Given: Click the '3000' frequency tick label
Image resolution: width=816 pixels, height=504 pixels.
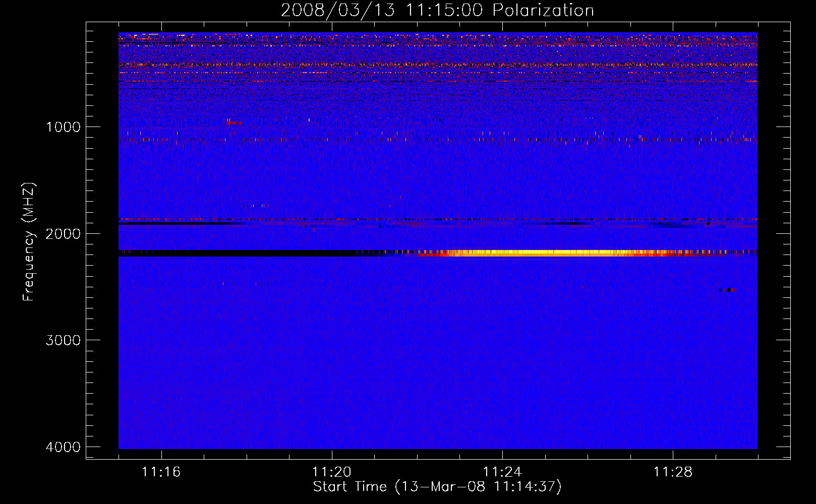Looking at the screenshot, I should click(x=63, y=340).
